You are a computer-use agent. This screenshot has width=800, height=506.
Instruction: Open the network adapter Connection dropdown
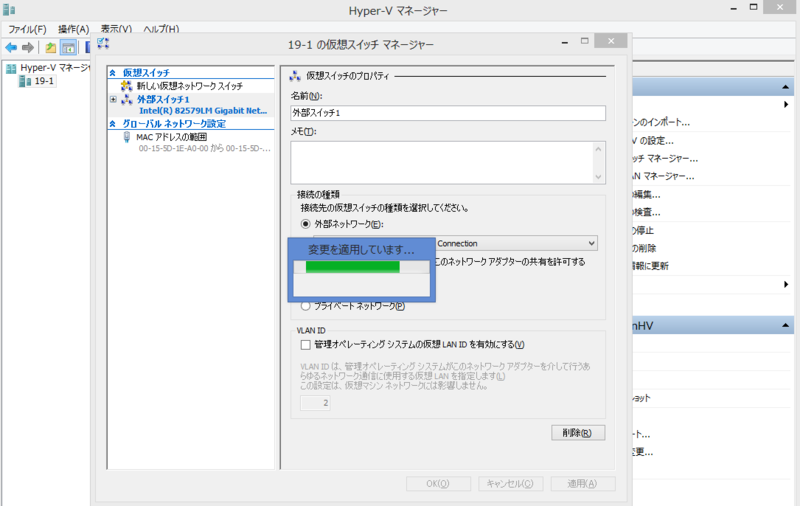click(x=591, y=243)
